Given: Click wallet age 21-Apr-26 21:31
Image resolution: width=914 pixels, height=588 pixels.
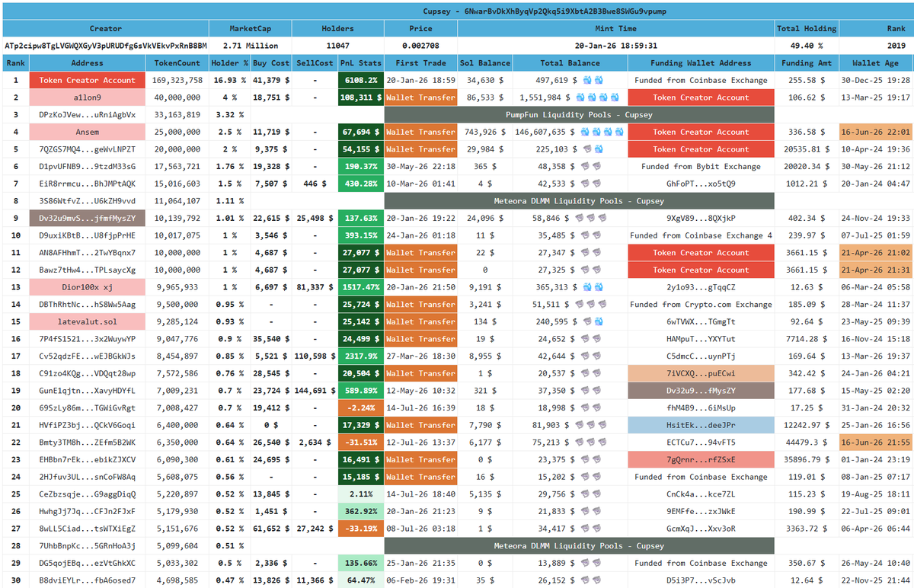Looking at the screenshot, I should point(876,270).
